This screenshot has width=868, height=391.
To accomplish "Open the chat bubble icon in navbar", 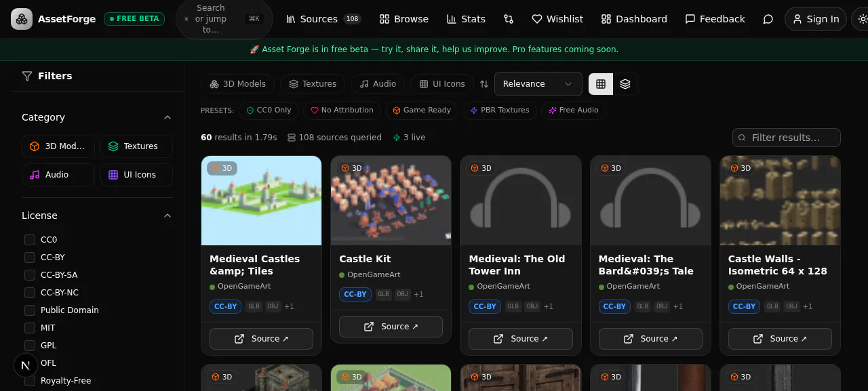I will [768, 19].
